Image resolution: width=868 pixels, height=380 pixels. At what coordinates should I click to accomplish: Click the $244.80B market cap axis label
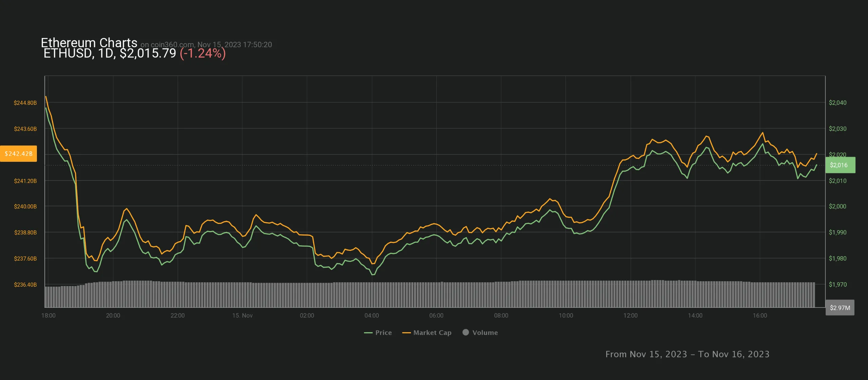pos(25,103)
